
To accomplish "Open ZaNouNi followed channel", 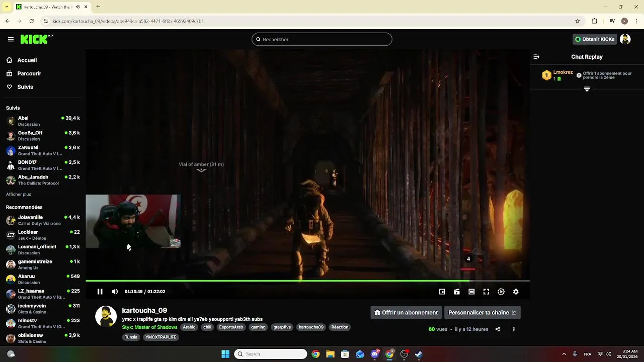I will [x=43, y=150].
